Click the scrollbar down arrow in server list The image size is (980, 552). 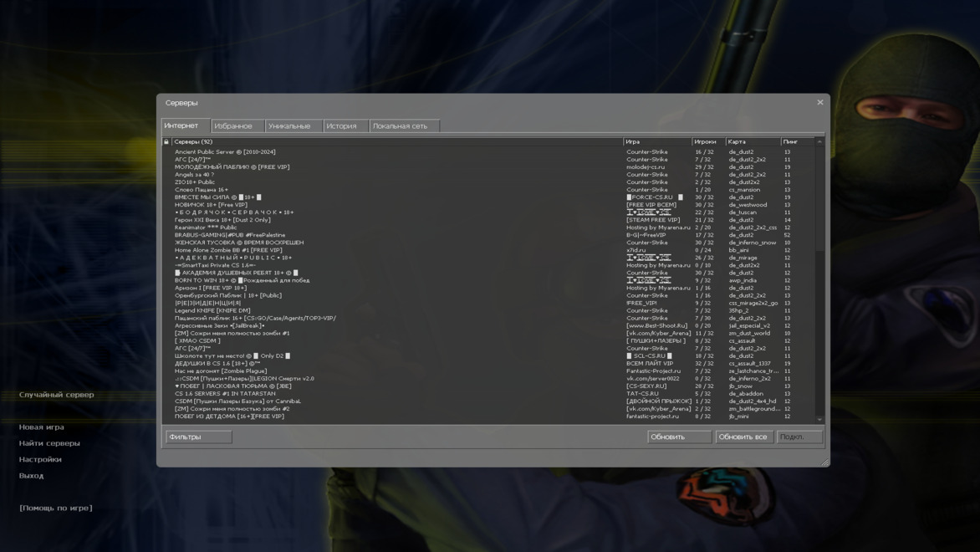pyautogui.click(x=819, y=419)
